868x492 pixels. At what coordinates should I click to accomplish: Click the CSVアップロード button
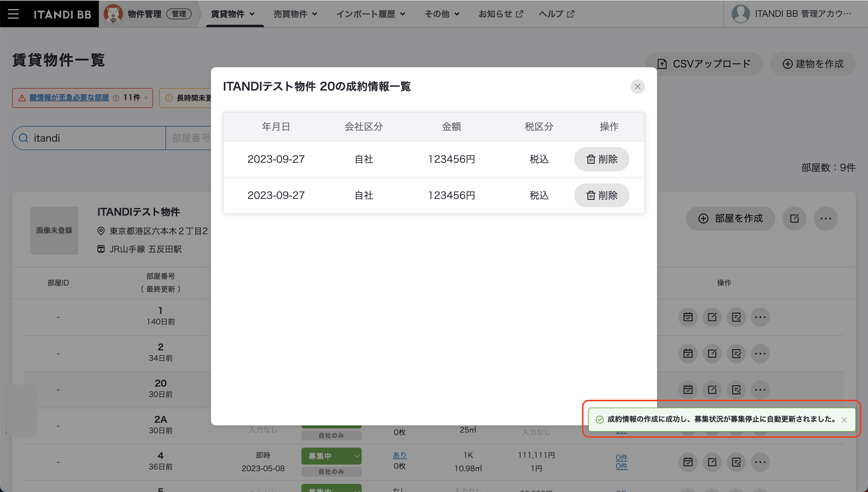(x=704, y=64)
